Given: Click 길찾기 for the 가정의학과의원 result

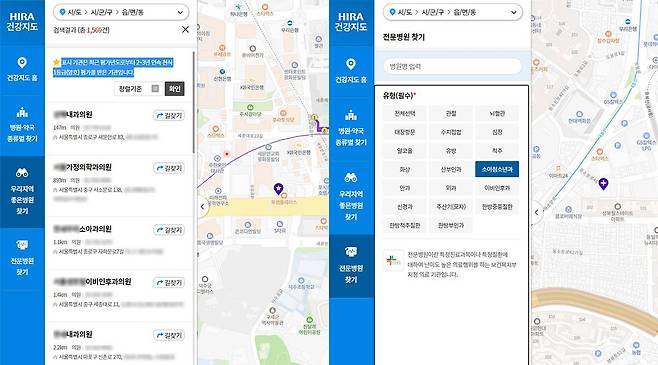Looking at the screenshot, I should click(169, 168).
